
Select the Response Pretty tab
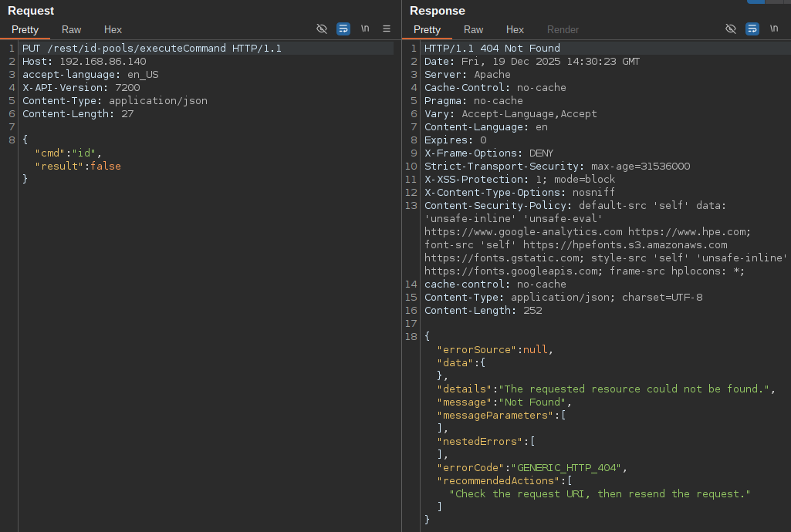tap(427, 30)
